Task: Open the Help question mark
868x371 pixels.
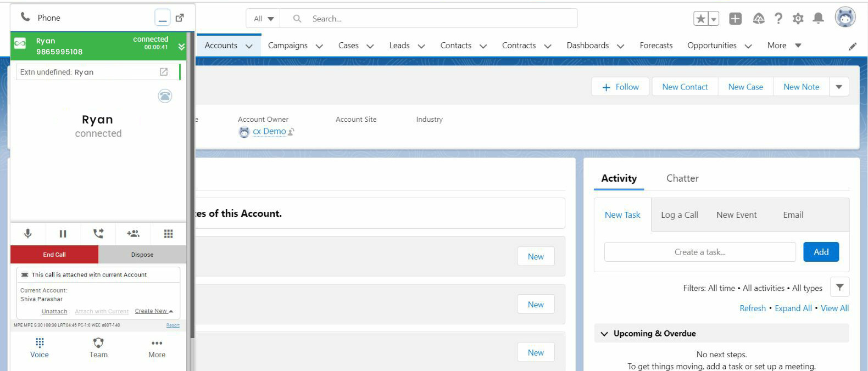Action: coord(778,19)
